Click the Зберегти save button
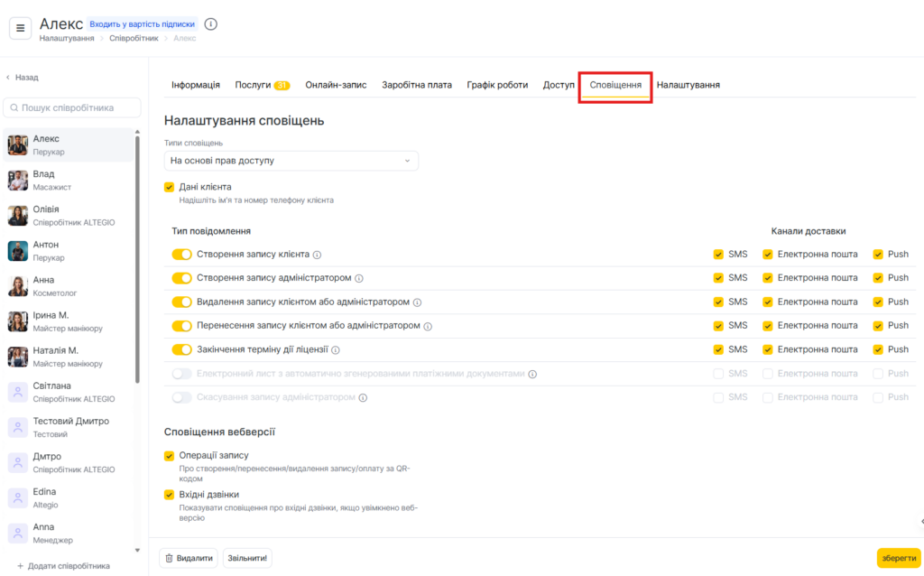Image resolution: width=924 pixels, height=576 pixels. coord(899,558)
